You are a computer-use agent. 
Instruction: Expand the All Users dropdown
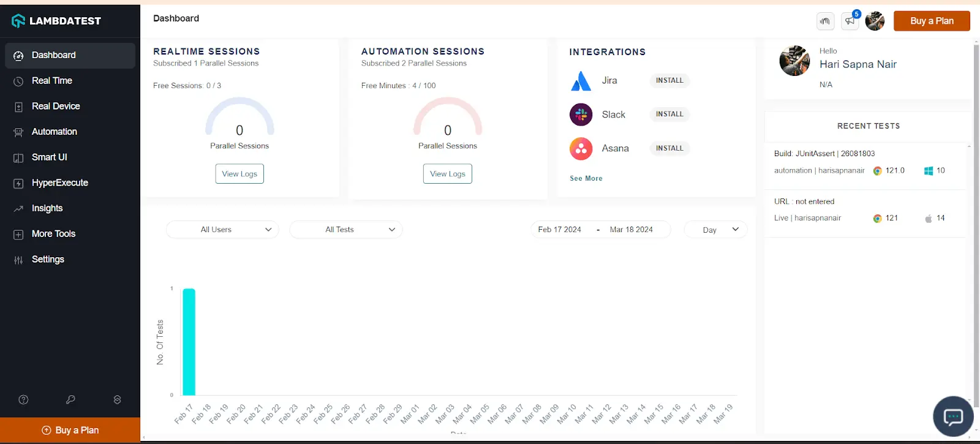click(222, 230)
